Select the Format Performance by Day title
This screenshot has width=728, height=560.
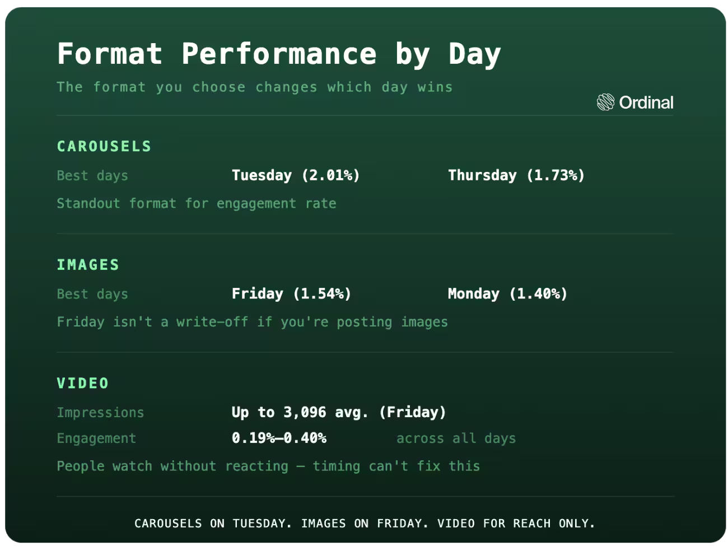(x=279, y=54)
